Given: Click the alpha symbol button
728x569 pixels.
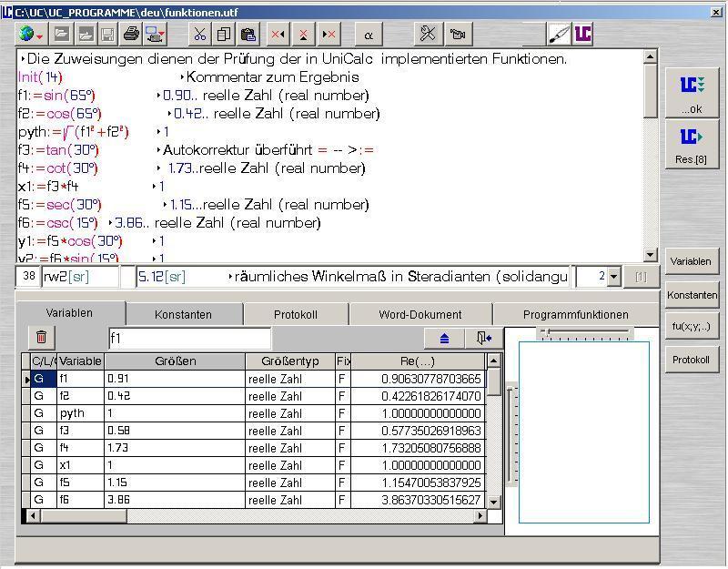Looking at the screenshot, I should pyautogui.click(x=369, y=34).
